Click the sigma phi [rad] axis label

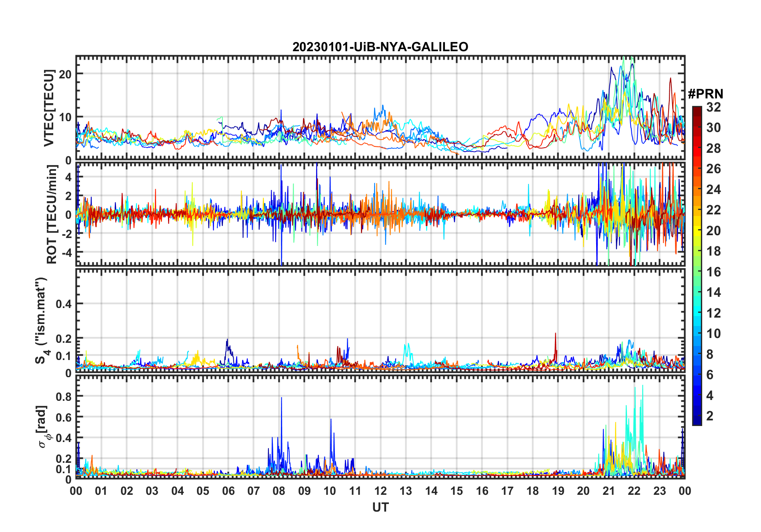coord(43,426)
